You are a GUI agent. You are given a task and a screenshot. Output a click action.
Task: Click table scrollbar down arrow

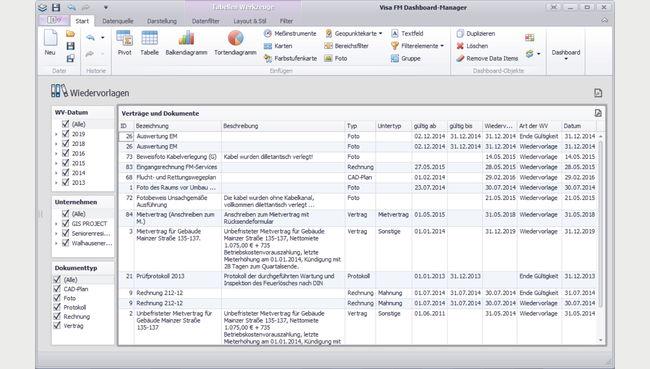(x=601, y=340)
